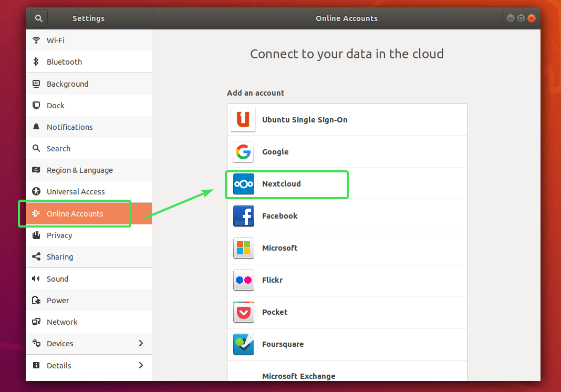Click the Flickr two-dot logo
The width and height of the screenshot is (561, 392).
pyautogui.click(x=244, y=280)
